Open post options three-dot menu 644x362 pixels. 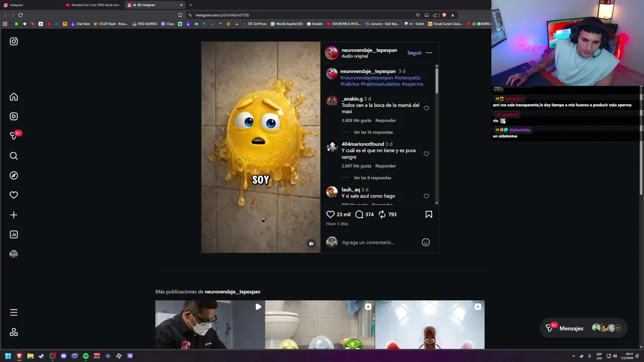pyautogui.click(x=429, y=53)
